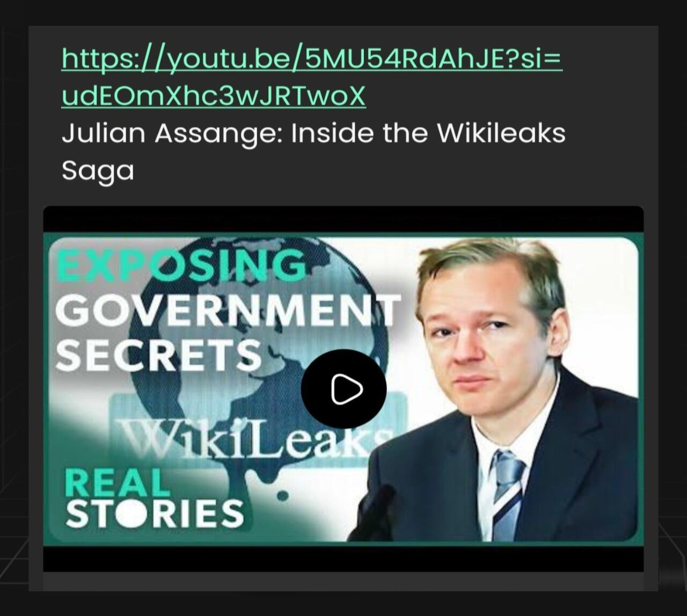This screenshot has height=616, width=687.
Task: Click the black bar beneath the thumbnail
Action: tap(343, 559)
